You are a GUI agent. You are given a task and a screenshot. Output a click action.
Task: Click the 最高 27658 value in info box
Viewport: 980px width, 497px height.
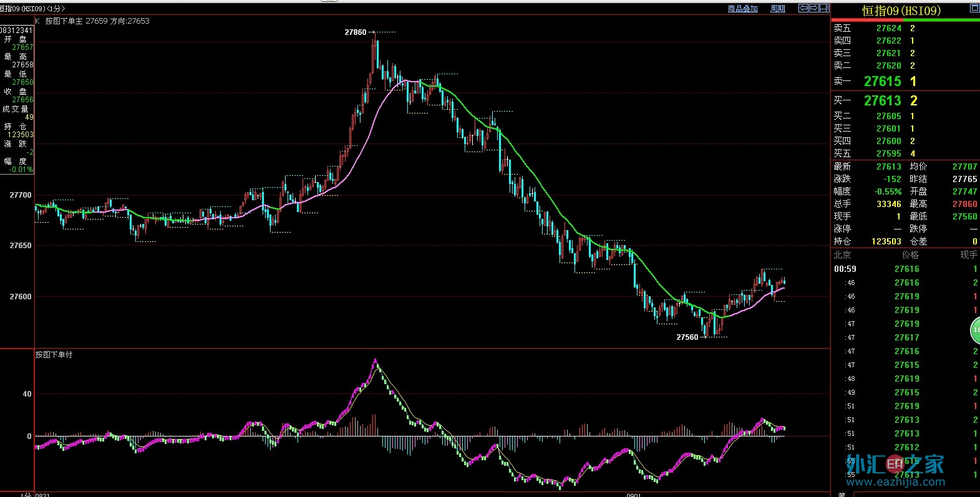pyautogui.click(x=23, y=65)
